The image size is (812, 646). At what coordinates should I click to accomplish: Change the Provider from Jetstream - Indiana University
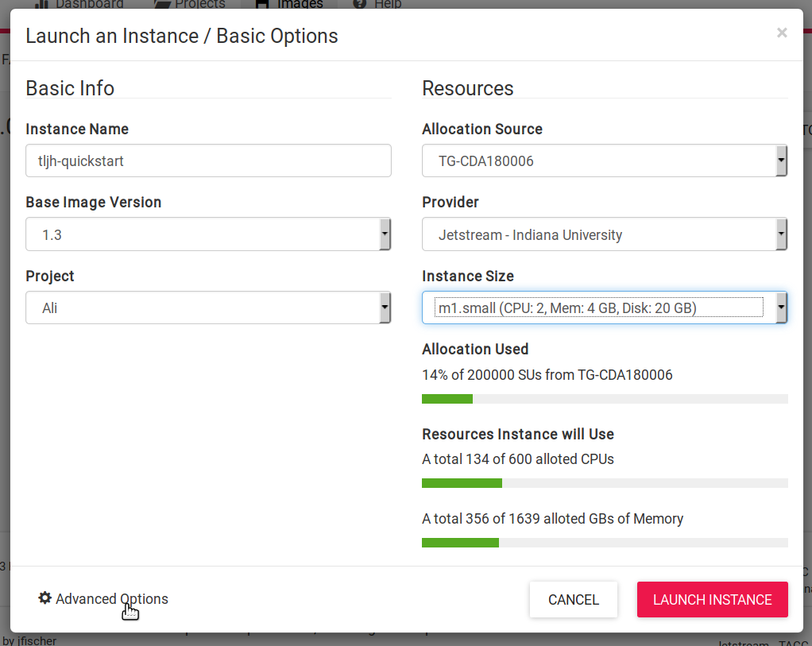point(604,234)
